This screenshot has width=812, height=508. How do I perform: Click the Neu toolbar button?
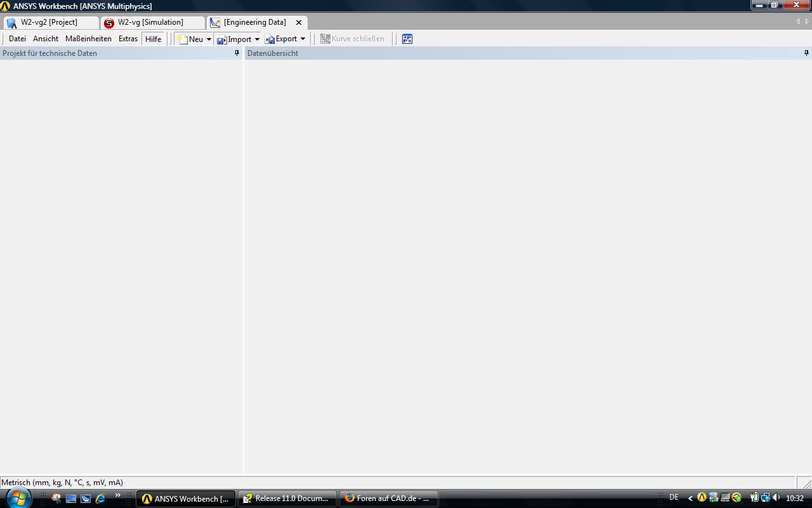(x=190, y=39)
